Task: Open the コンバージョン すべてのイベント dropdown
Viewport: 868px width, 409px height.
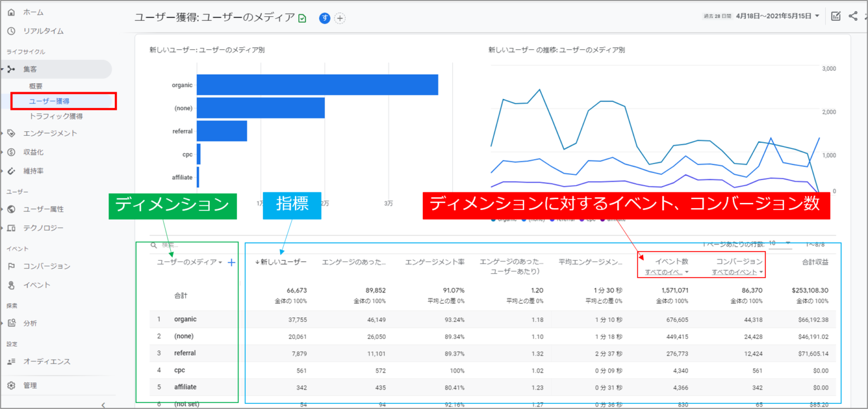Action: tap(737, 273)
